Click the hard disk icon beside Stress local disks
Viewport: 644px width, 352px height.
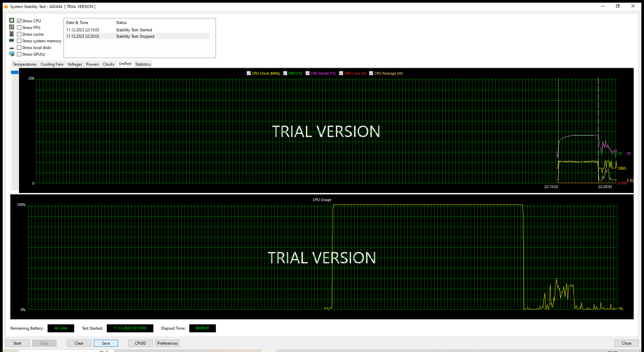(x=12, y=47)
